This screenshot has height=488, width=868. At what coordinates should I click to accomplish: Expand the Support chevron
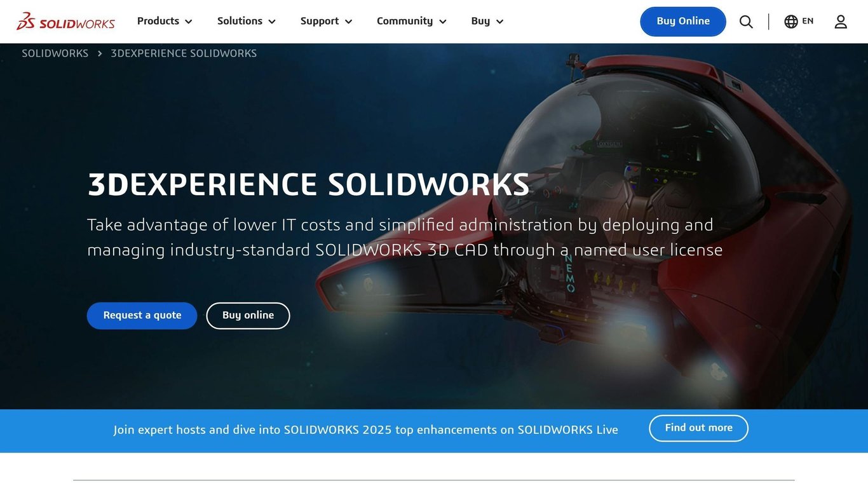[348, 22]
